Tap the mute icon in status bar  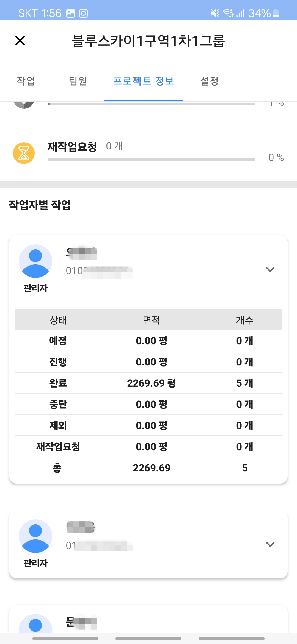tap(215, 13)
